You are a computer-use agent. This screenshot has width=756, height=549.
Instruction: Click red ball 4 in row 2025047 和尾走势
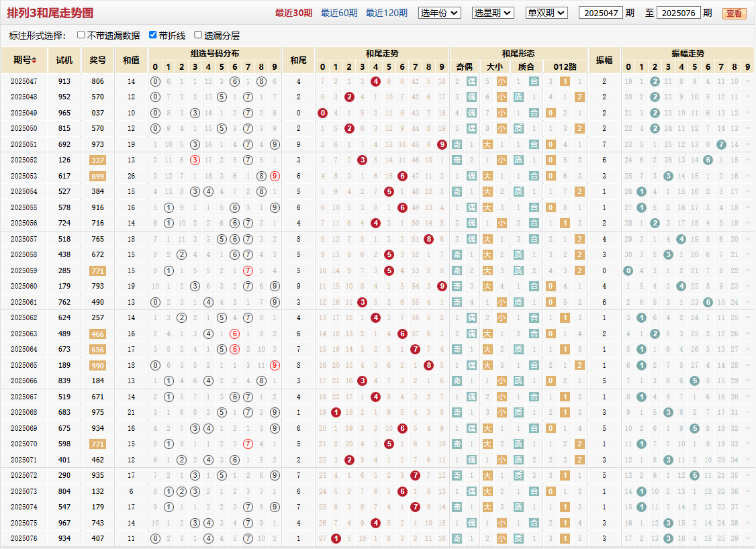coord(375,81)
